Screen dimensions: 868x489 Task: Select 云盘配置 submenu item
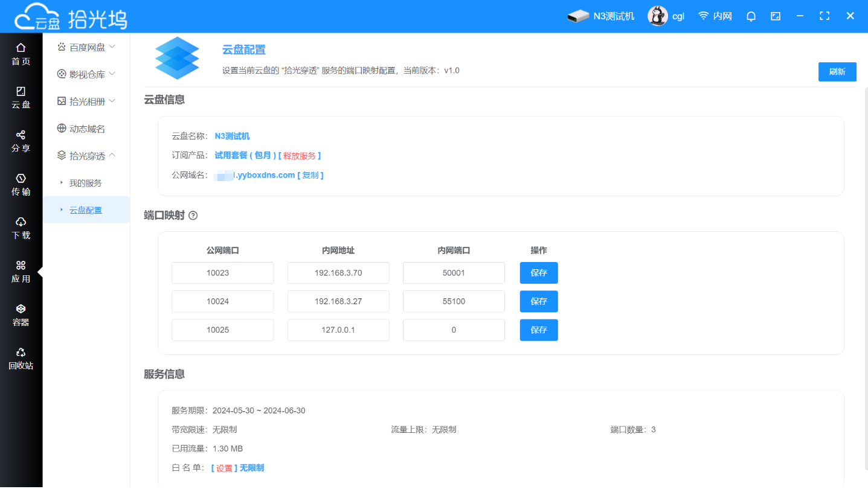pos(86,210)
